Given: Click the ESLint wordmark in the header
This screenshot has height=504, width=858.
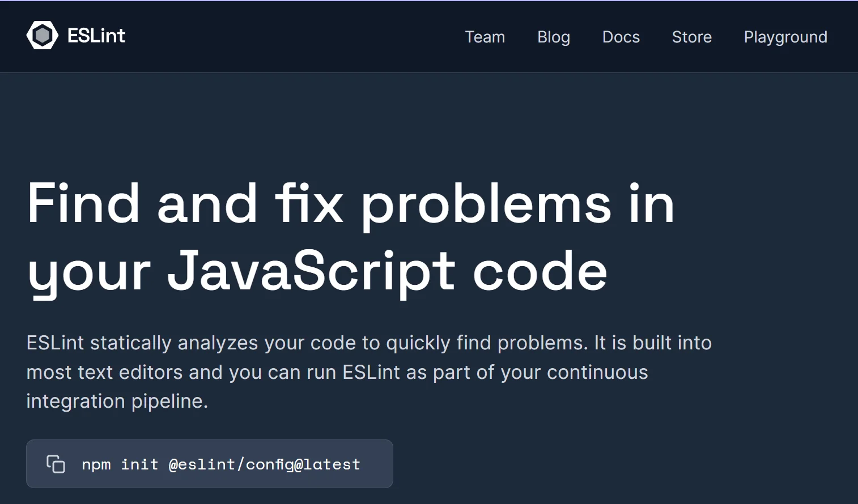Looking at the screenshot, I should point(96,36).
